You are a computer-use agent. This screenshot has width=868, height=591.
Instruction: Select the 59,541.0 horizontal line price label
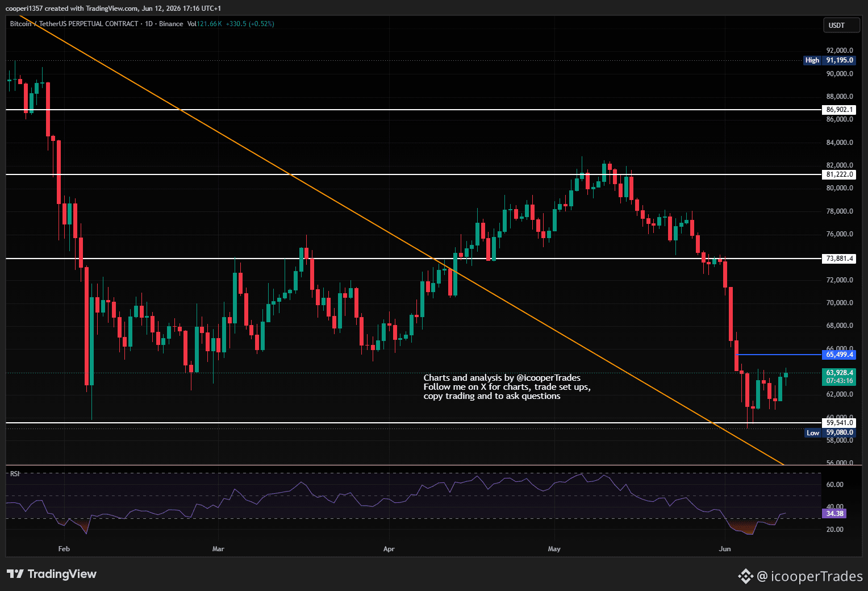pos(839,423)
